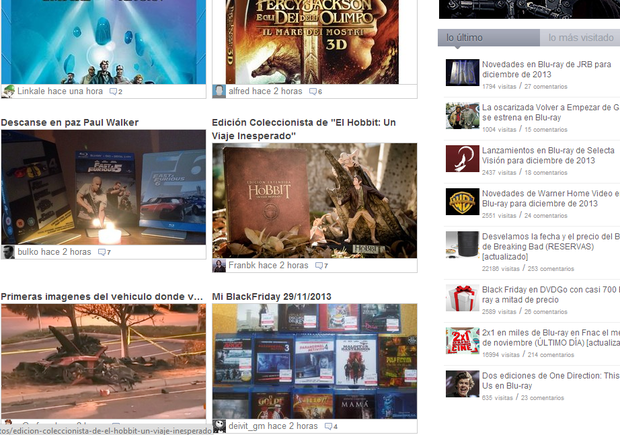Click Linkale's user avatar

tap(8, 91)
